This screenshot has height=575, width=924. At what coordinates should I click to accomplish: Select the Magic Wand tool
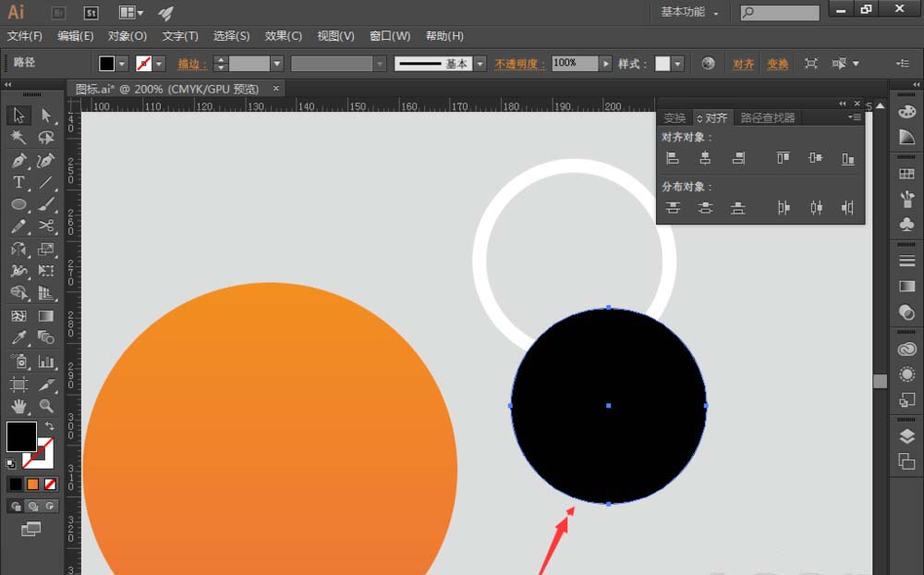click(18, 138)
